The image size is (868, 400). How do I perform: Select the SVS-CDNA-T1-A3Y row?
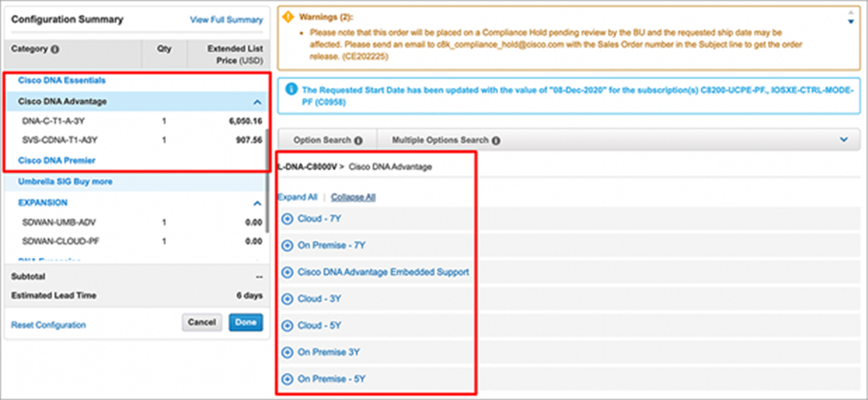135,141
